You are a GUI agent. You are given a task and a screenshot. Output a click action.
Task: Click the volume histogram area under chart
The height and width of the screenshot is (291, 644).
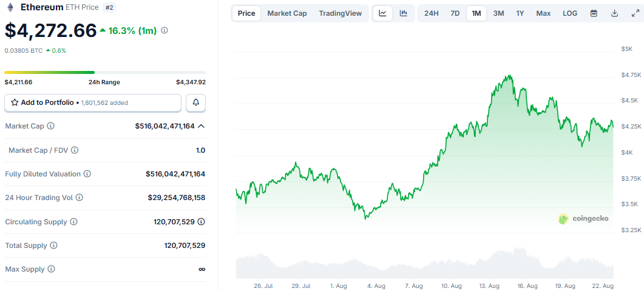coord(424,265)
